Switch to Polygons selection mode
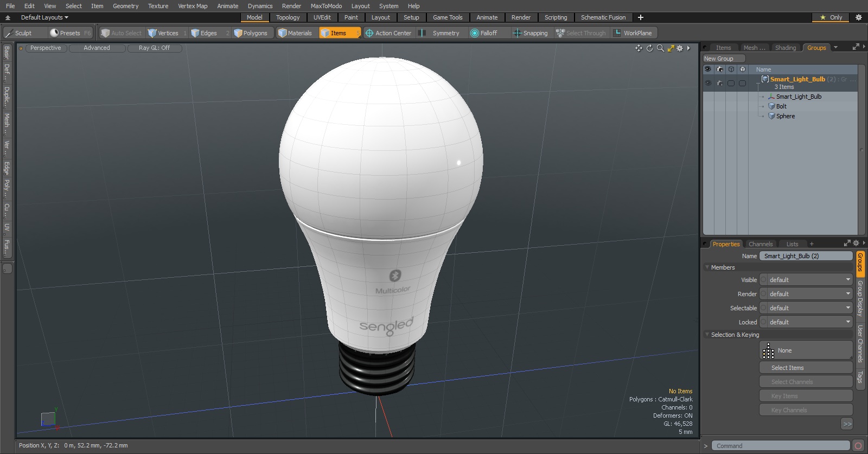This screenshot has width=868, height=454. pos(253,33)
